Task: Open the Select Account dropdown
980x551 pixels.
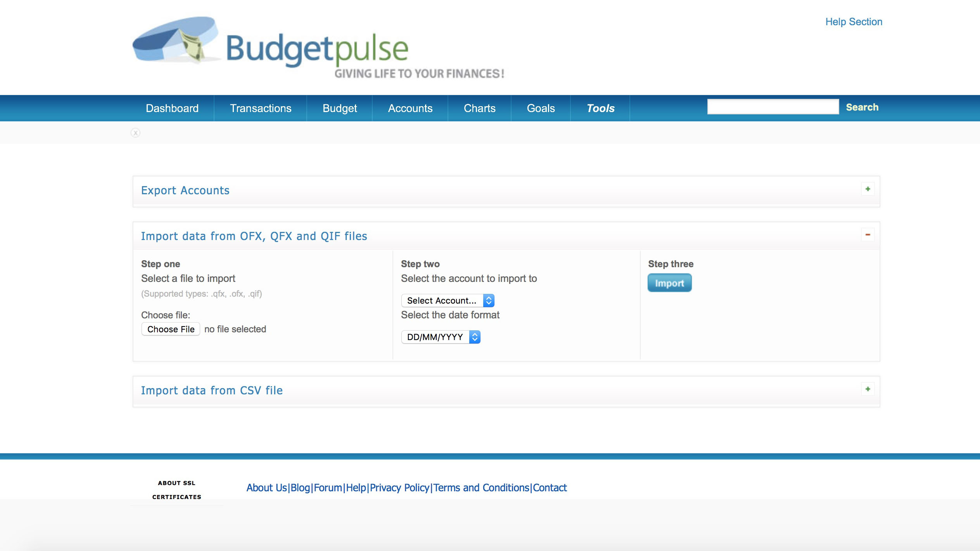Action: coord(448,301)
